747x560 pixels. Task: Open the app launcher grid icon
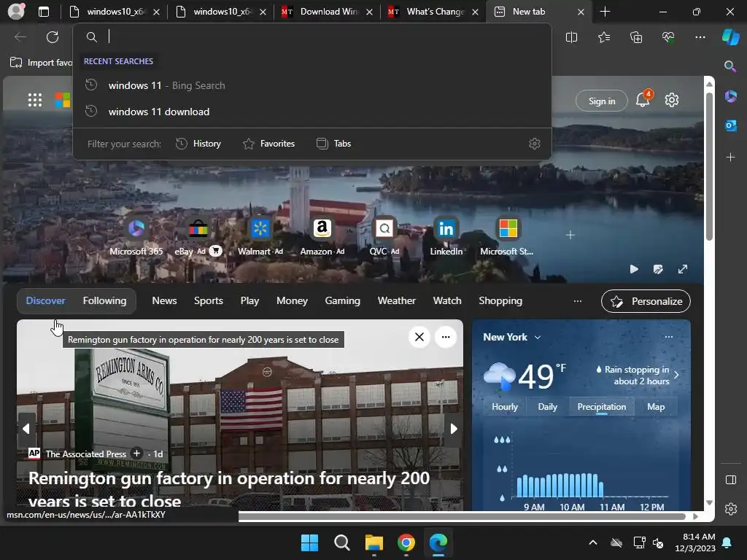[35, 100]
